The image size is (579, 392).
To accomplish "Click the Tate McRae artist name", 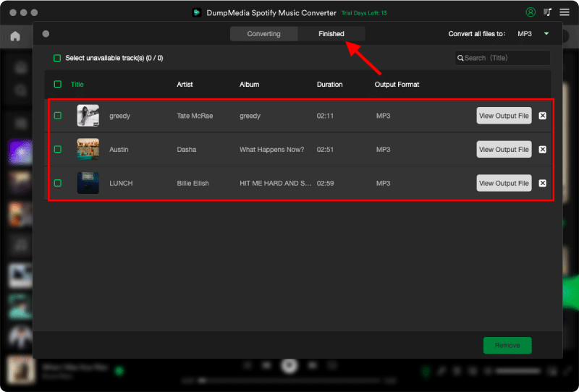I will (x=195, y=116).
